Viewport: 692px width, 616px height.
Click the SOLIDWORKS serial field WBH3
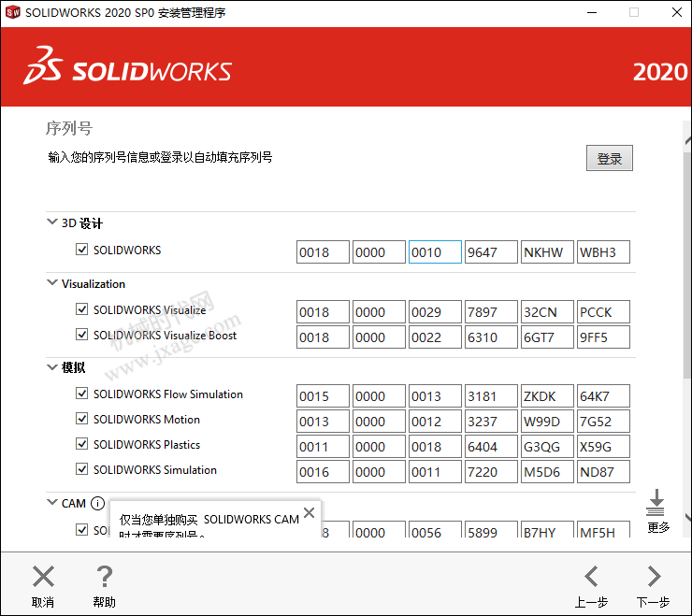[603, 252]
